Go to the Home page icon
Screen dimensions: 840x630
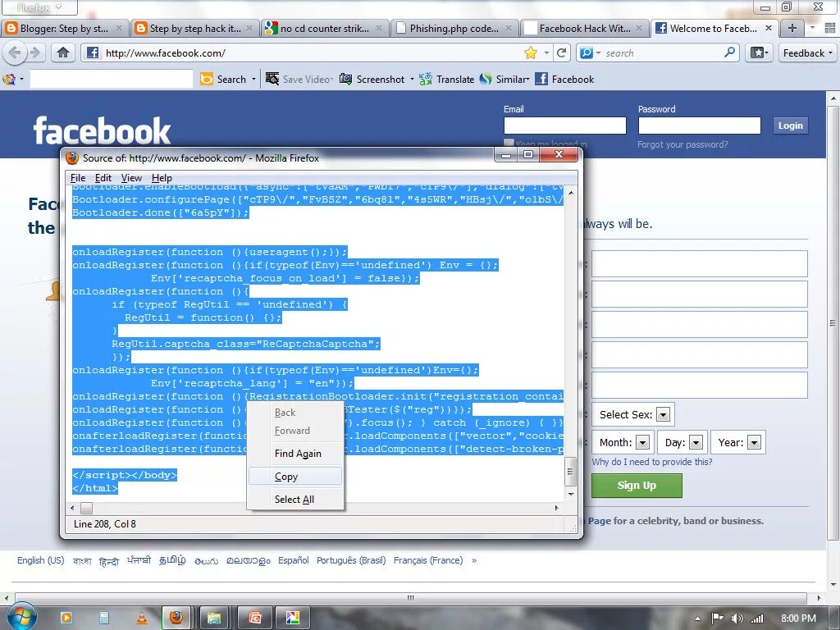[x=62, y=52]
